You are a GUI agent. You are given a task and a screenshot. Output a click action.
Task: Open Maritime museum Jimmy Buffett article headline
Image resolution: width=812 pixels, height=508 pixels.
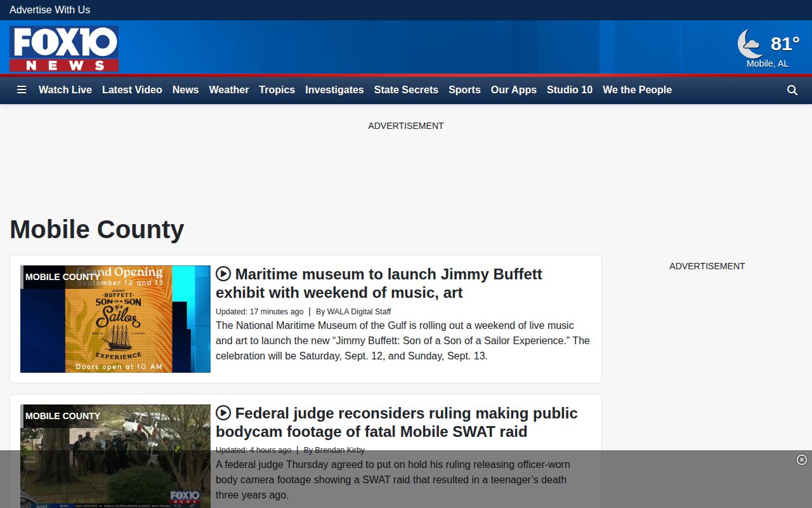point(379,283)
